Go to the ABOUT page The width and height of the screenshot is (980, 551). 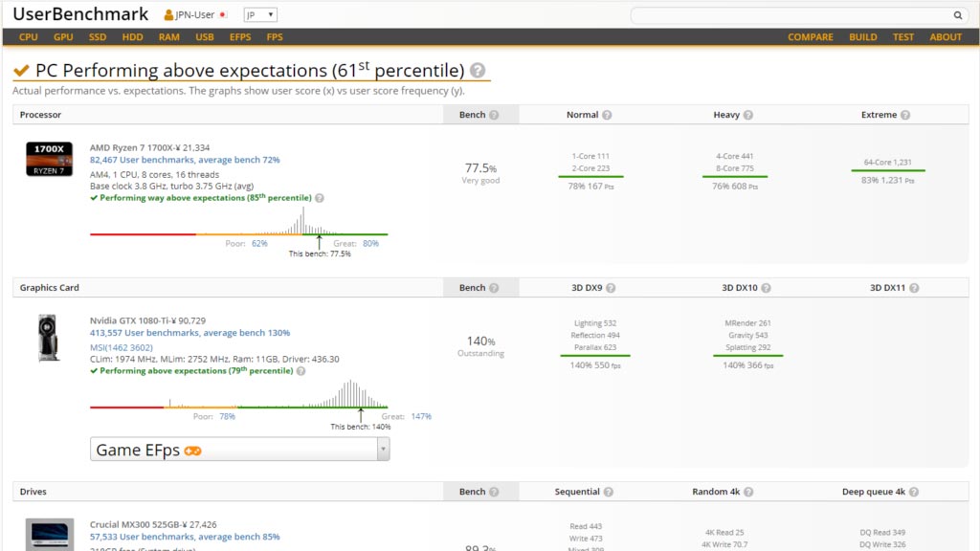[946, 37]
